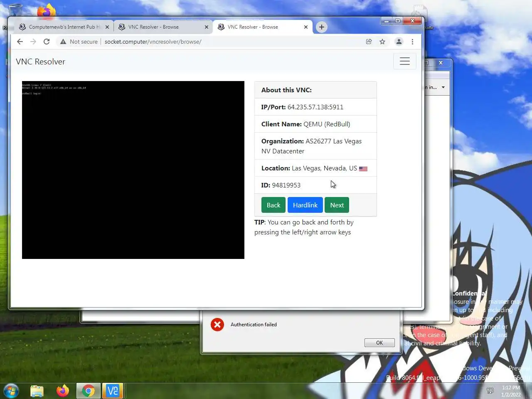Close the middle VNC Resolver tab
The image size is (532, 399).
(207, 27)
